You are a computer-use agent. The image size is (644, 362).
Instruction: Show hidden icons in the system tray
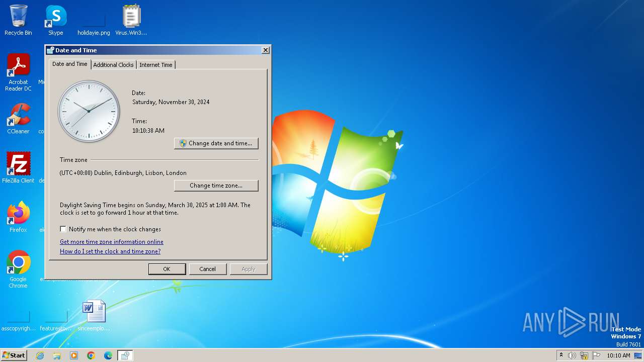(x=561, y=355)
